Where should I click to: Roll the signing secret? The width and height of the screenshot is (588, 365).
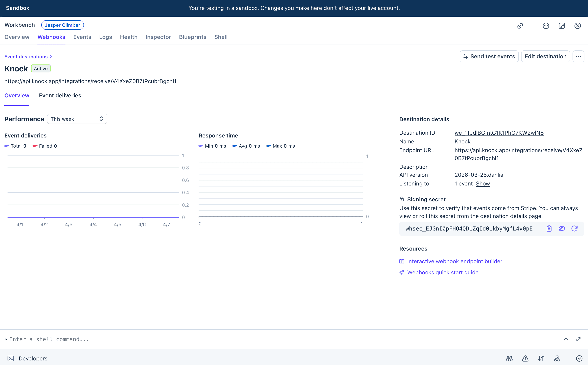tap(575, 228)
